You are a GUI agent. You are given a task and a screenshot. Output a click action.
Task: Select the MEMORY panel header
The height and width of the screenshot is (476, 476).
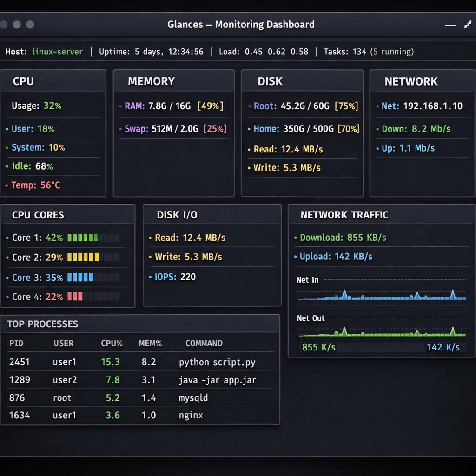(x=152, y=81)
